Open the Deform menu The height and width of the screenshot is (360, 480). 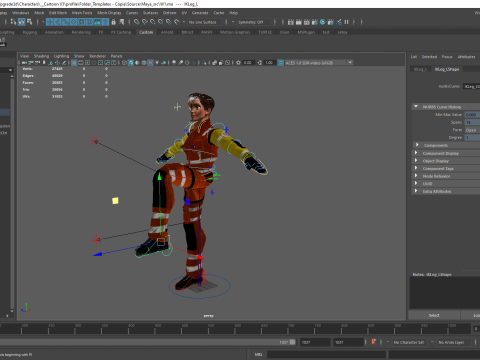tap(169, 13)
